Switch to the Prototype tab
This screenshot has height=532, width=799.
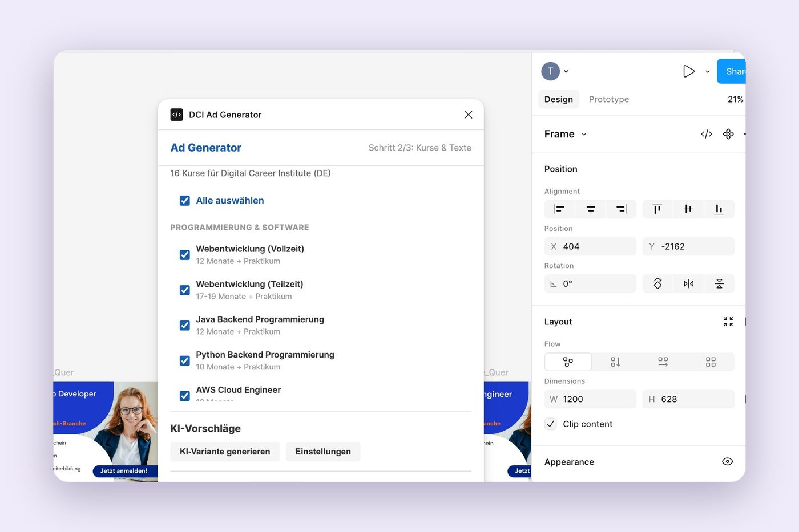tap(608, 99)
